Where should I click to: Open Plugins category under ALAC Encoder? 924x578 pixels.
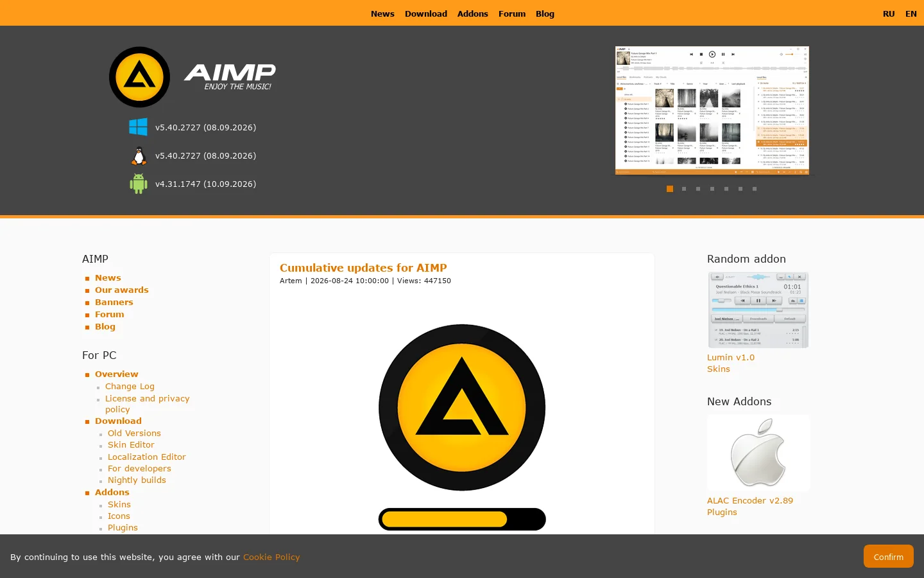coord(722,512)
